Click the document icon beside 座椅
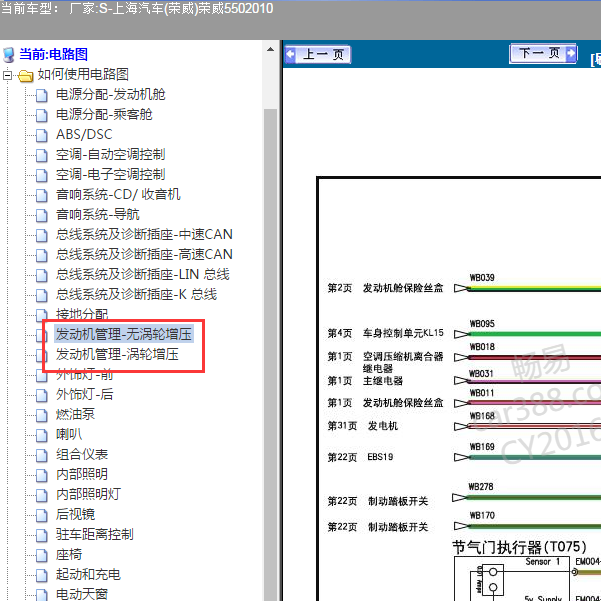Screen dimensions: 601x601 point(41,555)
